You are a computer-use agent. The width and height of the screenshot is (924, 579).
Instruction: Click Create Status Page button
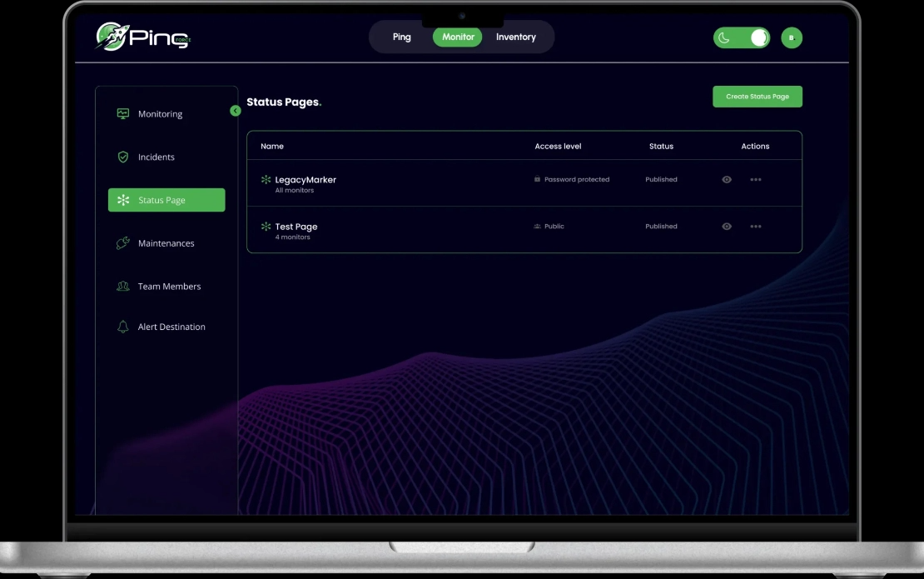coord(758,97)
